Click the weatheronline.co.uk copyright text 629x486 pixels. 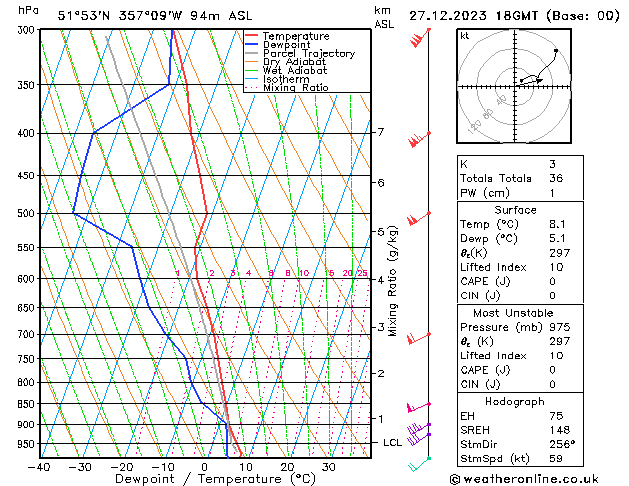(x=524, y=479)
